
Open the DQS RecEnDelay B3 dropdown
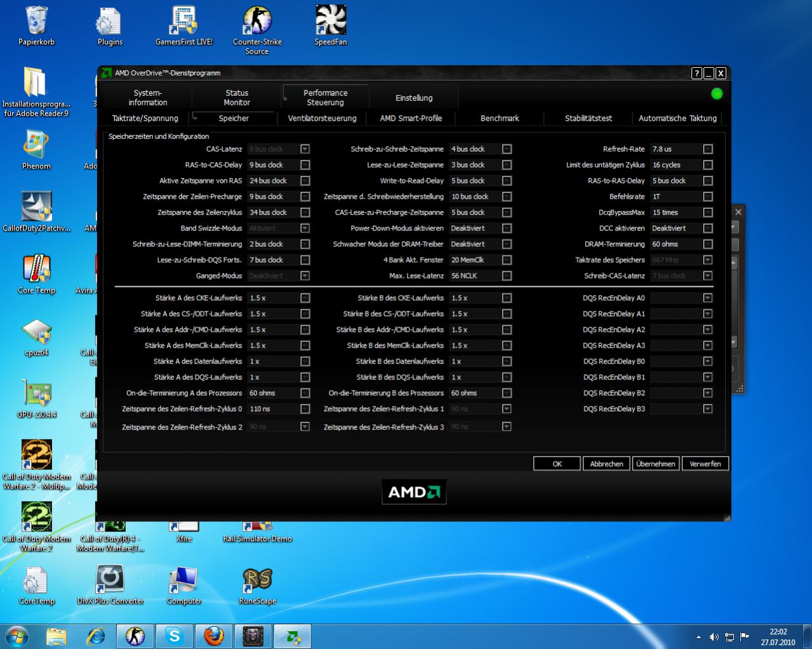point(708,409)
